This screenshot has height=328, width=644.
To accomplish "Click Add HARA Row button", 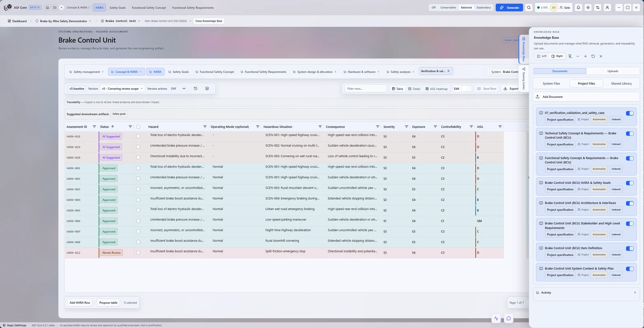I will pyautogui.click(x=80, y=303).
